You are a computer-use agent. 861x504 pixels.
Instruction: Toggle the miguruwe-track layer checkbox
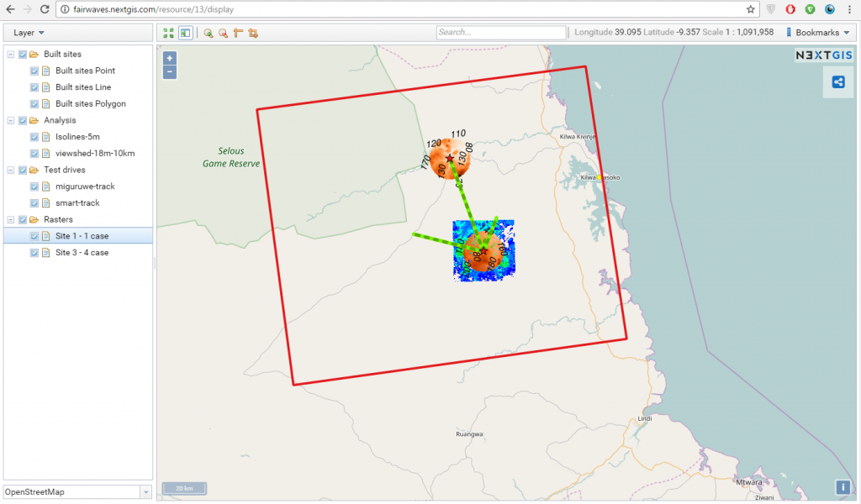pyautogui.click(x=34, y=186)
